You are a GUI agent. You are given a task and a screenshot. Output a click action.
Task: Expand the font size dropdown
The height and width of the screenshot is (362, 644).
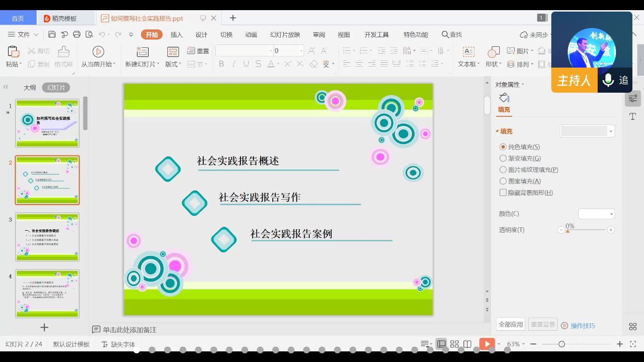point(301,51)
